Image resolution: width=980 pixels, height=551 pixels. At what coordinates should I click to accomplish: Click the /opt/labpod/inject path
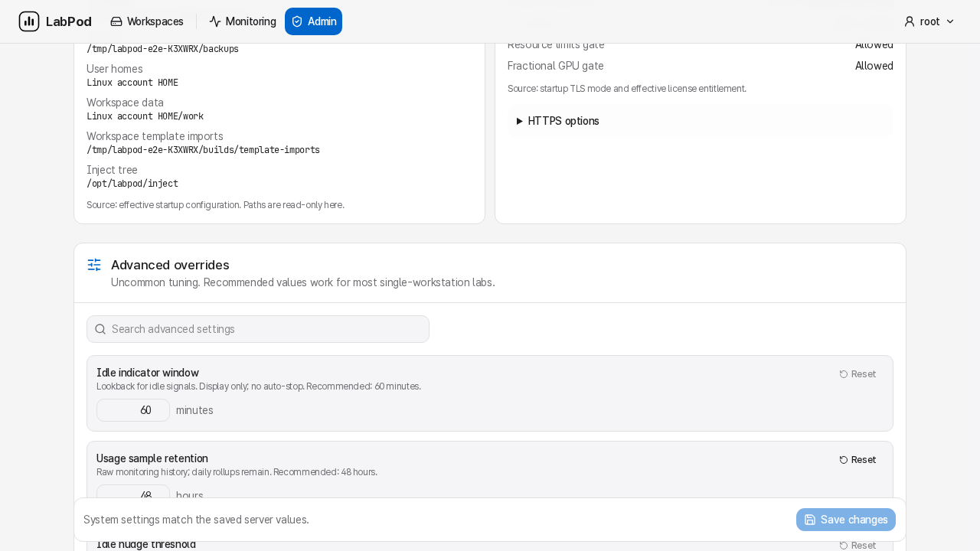click(132, 184)
